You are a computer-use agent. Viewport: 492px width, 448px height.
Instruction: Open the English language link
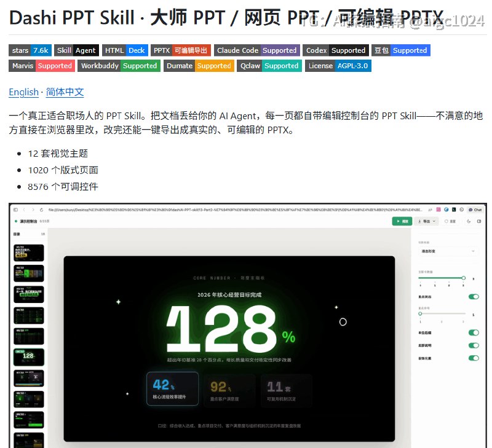click(x=23, y=92)
